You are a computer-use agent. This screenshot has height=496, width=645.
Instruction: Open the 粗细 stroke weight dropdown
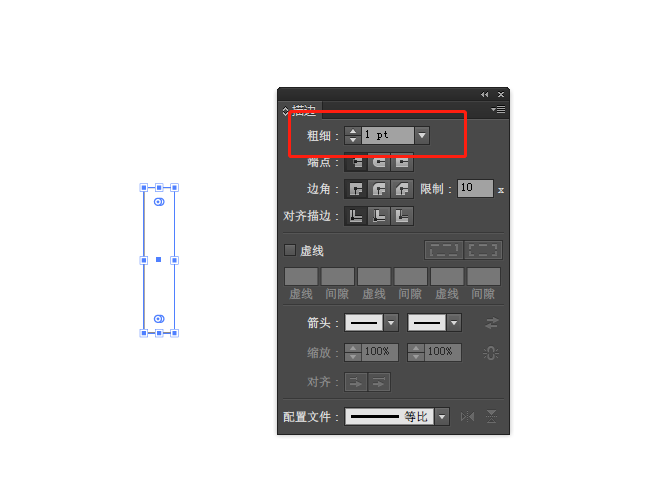(422, 135)
